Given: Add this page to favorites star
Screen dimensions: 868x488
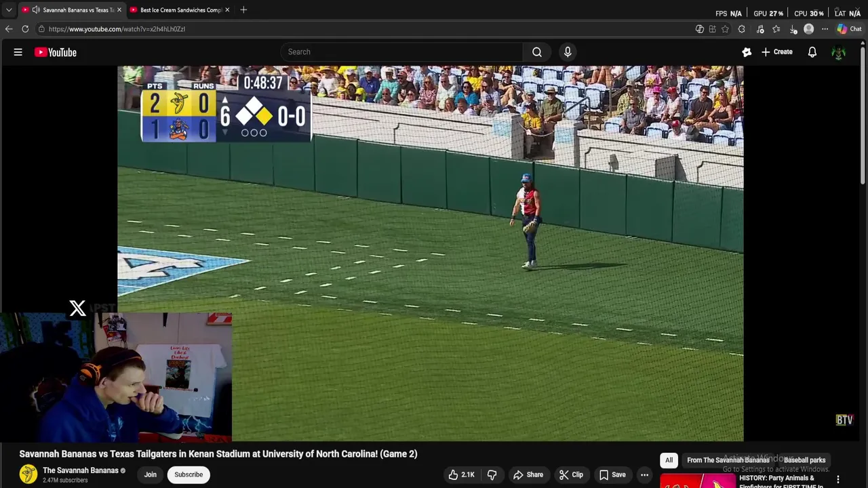Looking at the screenshot, I should tap(725, 29).
